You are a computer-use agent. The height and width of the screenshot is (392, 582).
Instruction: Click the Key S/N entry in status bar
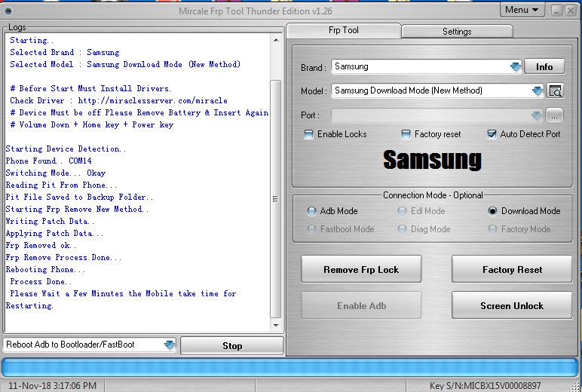point(485,386)
